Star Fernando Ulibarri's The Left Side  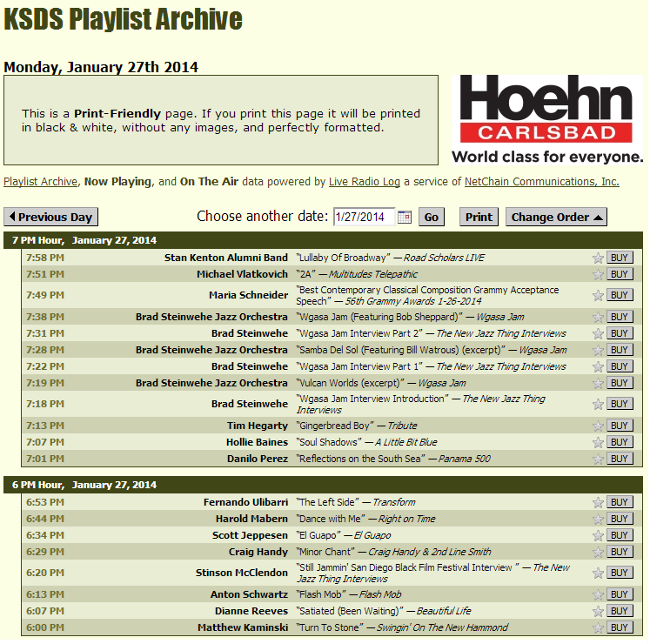[599, 503]
